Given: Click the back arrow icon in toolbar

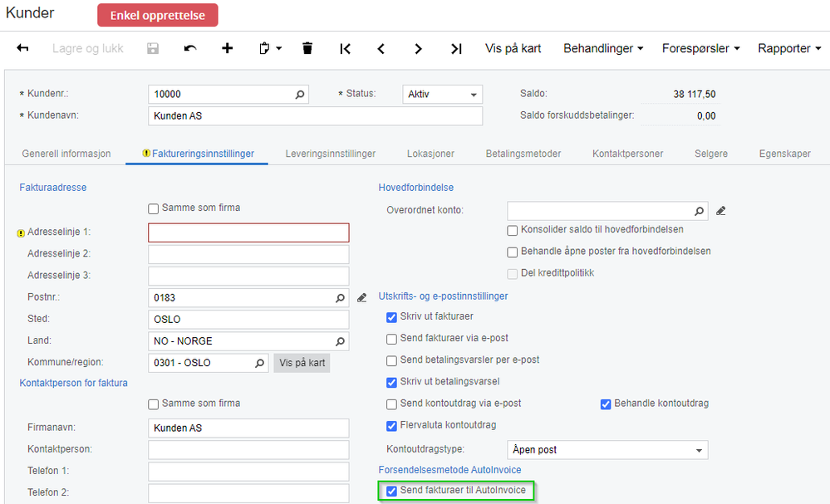Looking at the screenshot, I should point(22,48).
